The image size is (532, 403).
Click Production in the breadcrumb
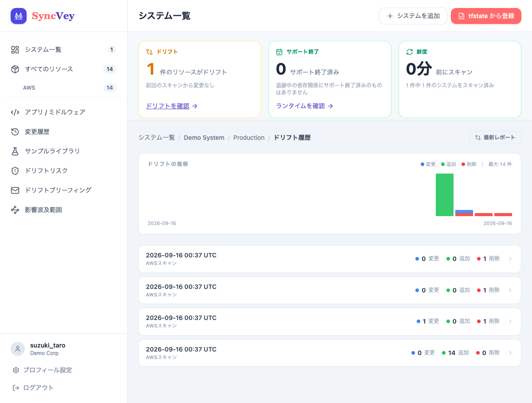point(249,138)
